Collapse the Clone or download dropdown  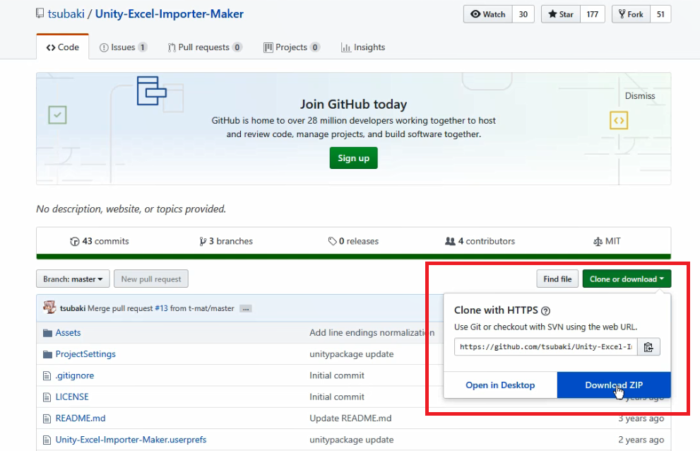[626, 279]
